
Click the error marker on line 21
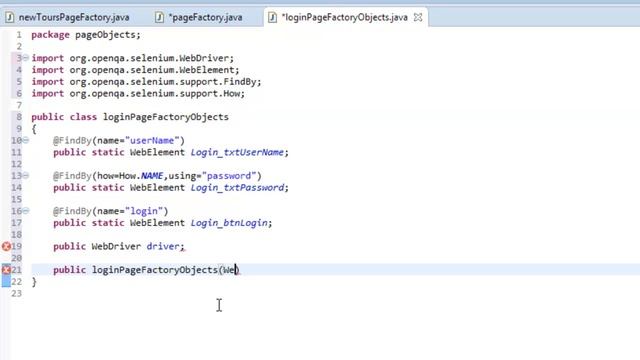pyautogui.click(x=6, y=270)
